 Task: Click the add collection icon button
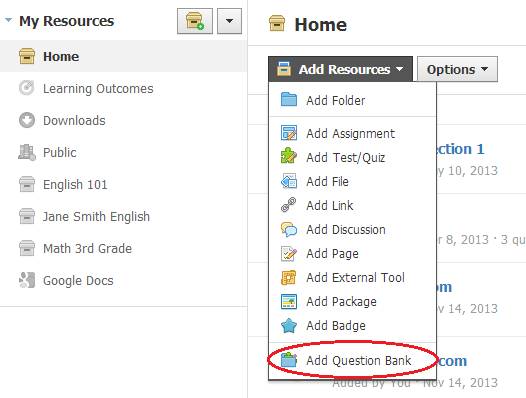coord(195,21)
